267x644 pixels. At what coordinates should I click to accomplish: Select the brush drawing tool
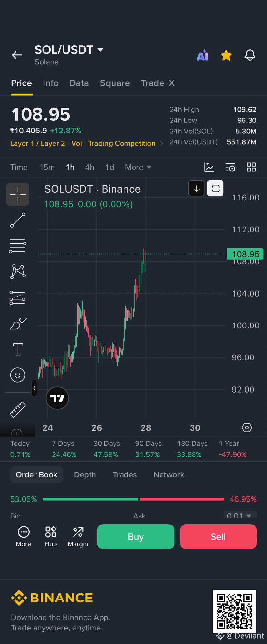coord(18,323)
